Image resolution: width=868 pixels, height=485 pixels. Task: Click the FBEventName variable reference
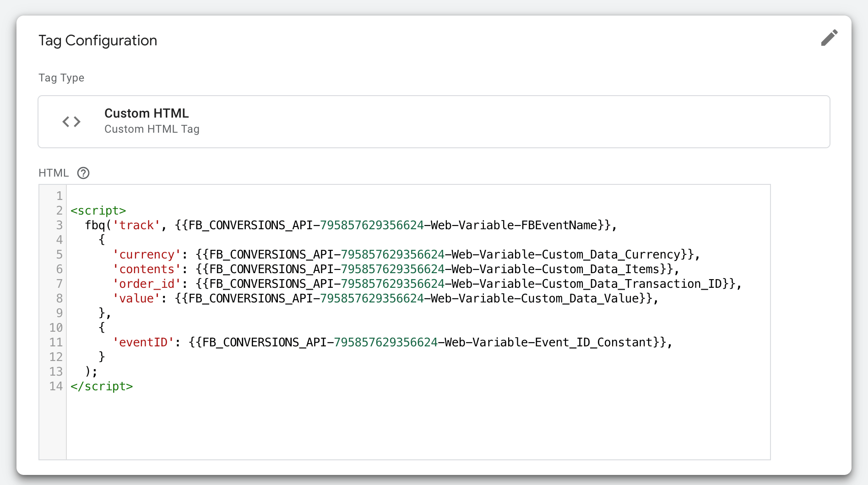point(393,225)
